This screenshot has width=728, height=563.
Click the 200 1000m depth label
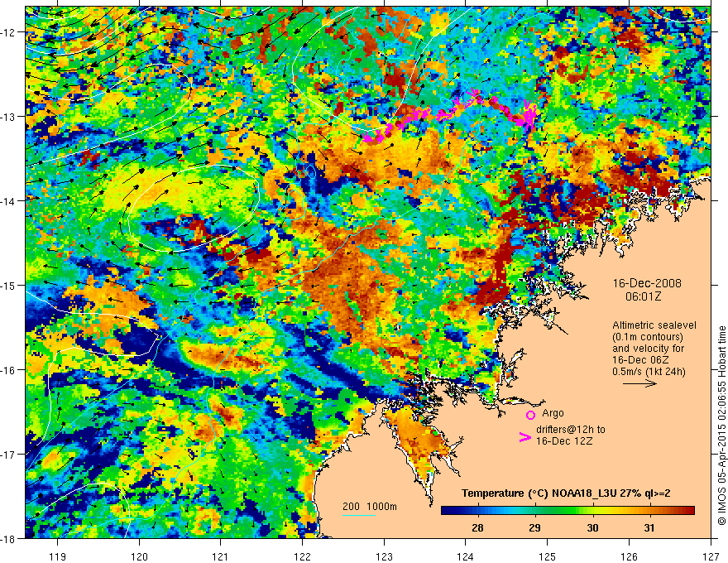(x=370, y=507)
